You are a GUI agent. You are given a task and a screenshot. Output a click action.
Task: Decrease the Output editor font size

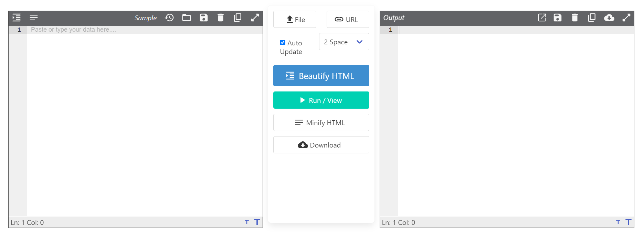point(618,222)
